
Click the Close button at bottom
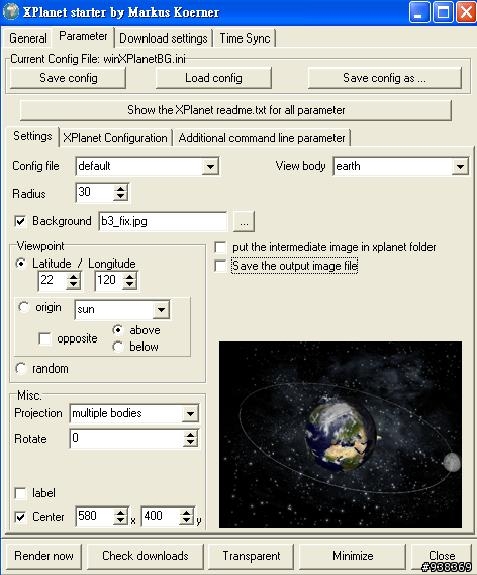click(x=442, y=556)
